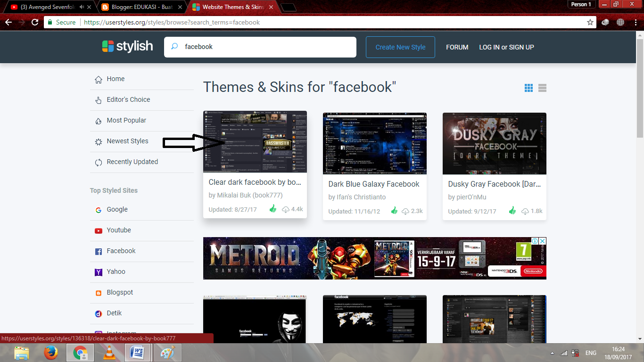Click the Home house icon

tap(99, 79)
